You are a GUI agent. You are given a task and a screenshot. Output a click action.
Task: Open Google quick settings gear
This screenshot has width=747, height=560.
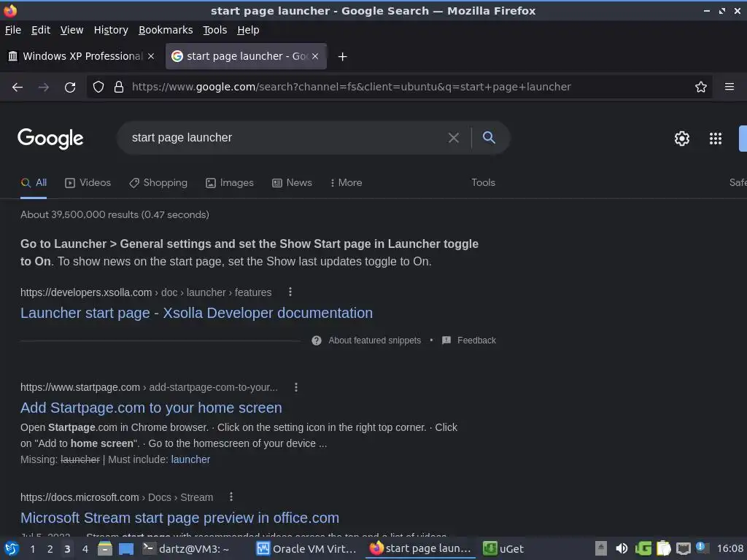point(682,138)
